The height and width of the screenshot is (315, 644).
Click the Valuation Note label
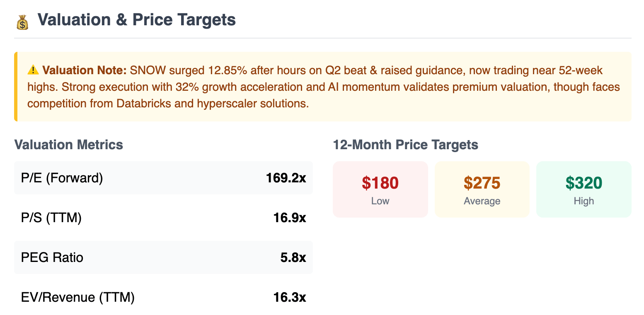[x=84, y=70]
